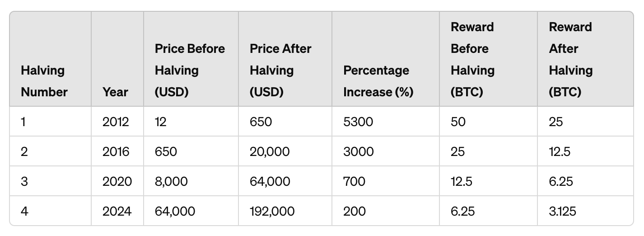644x236 pixels.
Task: Select the 200 percentage increase cell
Action: (355, 211)
